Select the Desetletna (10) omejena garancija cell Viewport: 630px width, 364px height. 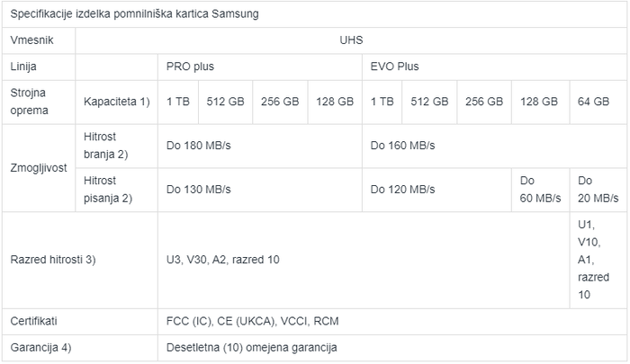(253, 347)
